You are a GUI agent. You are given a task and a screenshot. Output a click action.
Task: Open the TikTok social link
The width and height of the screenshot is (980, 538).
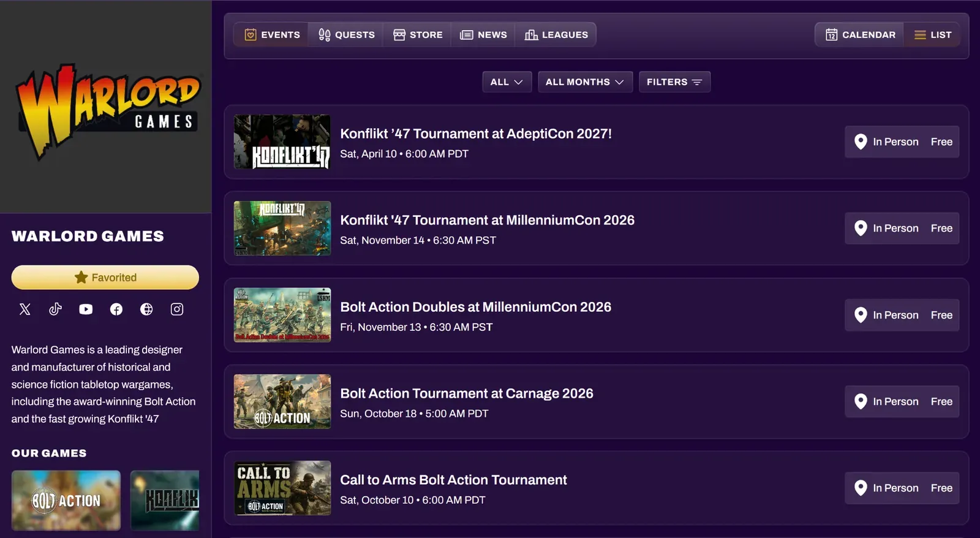[55, 309]
